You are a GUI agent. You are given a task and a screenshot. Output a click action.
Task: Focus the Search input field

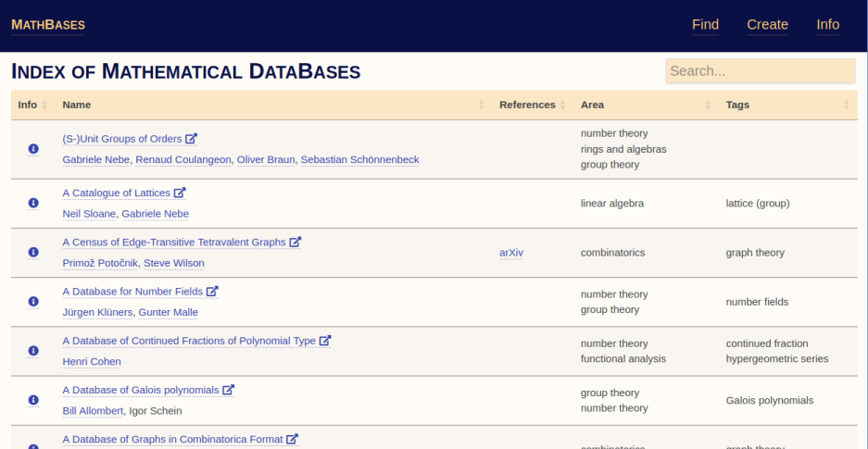tap(760, 71)
